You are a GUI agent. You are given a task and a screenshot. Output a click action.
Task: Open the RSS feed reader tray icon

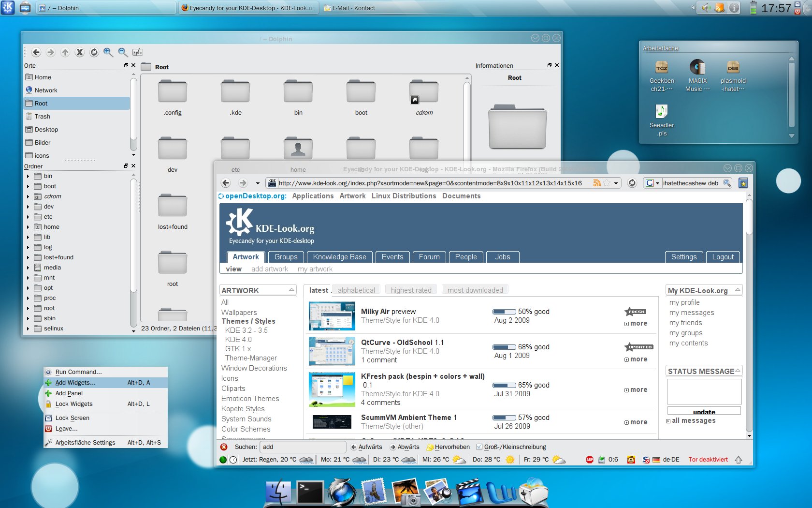click(x=720, y=8)
